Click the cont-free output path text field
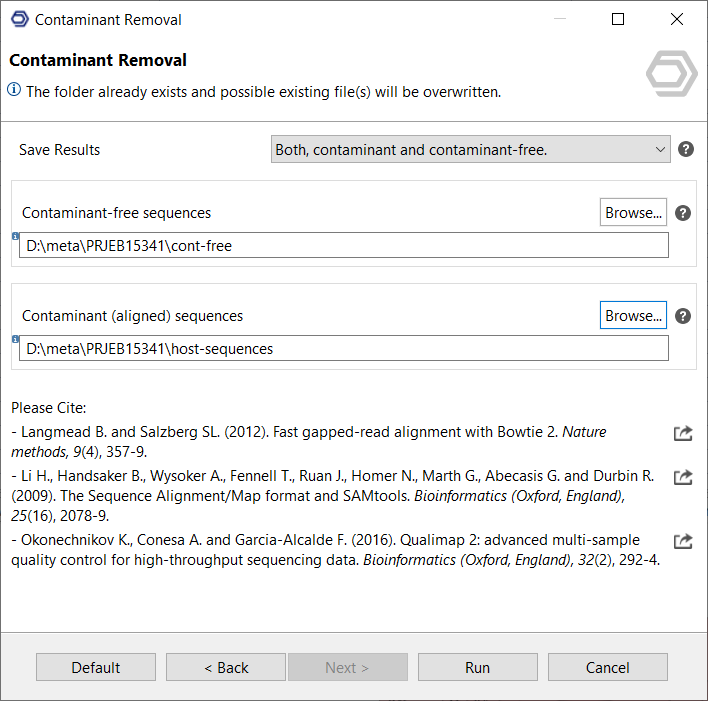The image size is (708, 701). point(344,246)
